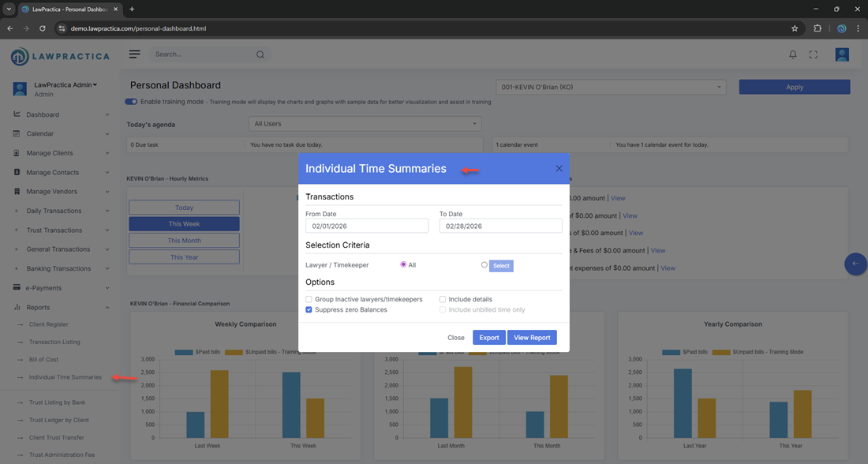Uncheck Suppress zero Balances
The image size is (868, 464).
click(309, 310)
